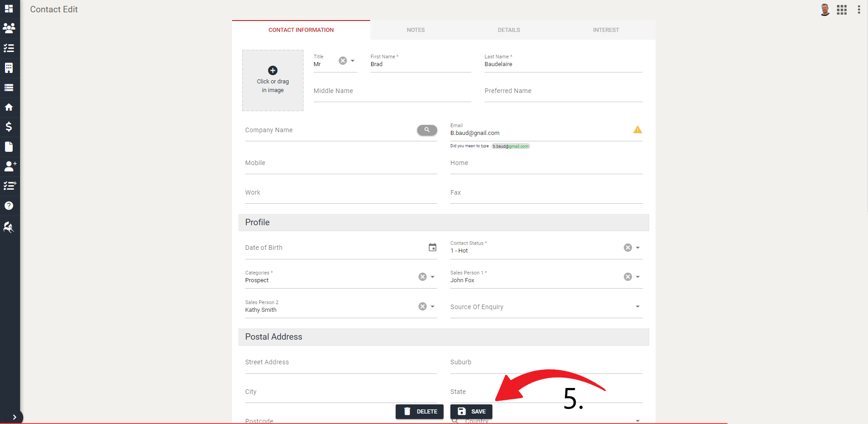Clear the Kathy Smith Sales Person 2 value
868x424 pixels.
pyautogui.click(x=422, y=306)
